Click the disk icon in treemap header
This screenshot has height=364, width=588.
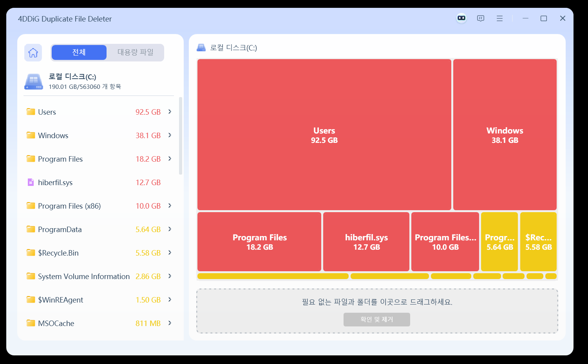[x=201, y=48]
